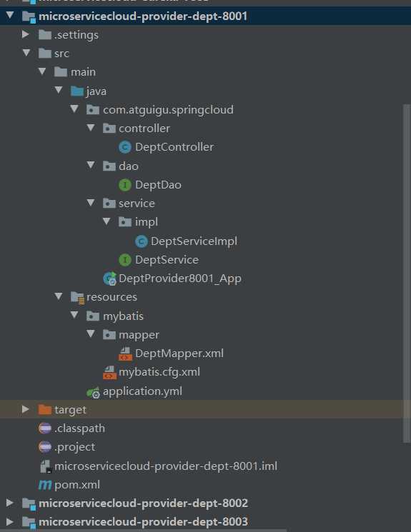The height and width of the screenshot is (532, 411).
Task: Click the src folder icon
Action: click(x=45, y=54)
